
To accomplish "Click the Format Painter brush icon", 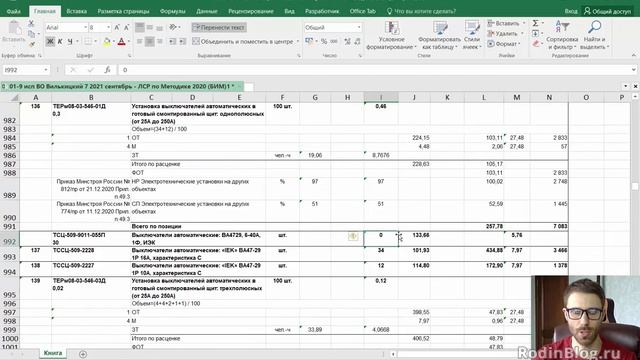I will pyautogui.click(x=31, y=44).
